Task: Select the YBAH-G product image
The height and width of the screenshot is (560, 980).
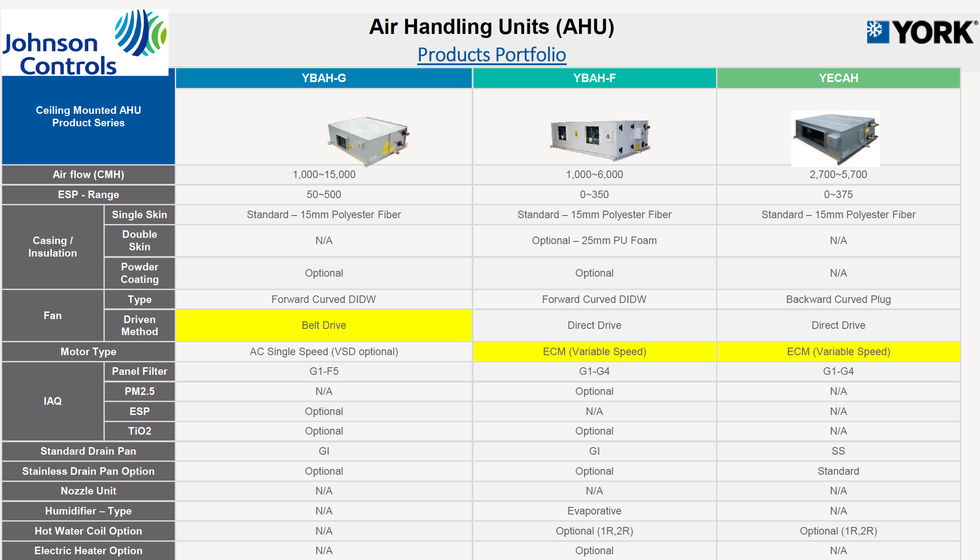Action: tap(367, 141)
